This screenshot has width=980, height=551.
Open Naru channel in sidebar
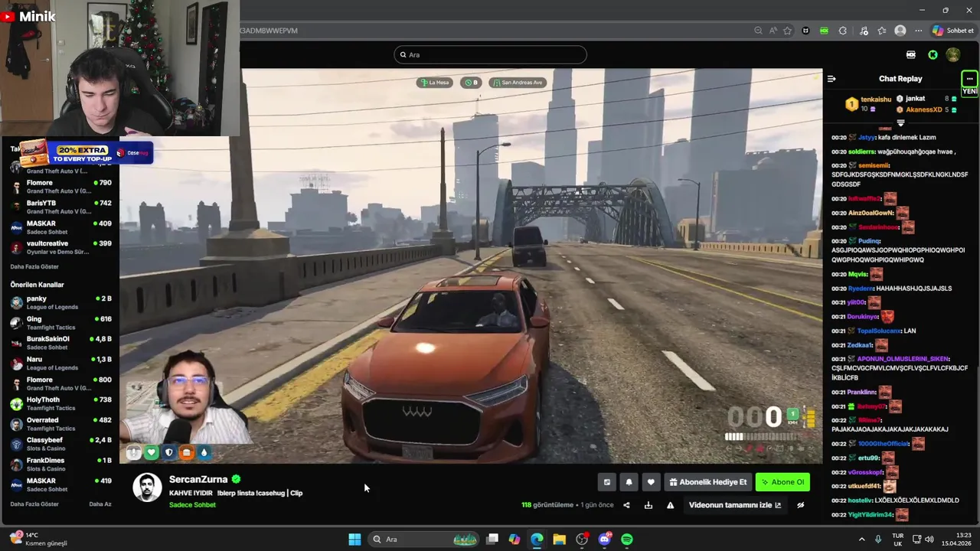coord(60,363)
